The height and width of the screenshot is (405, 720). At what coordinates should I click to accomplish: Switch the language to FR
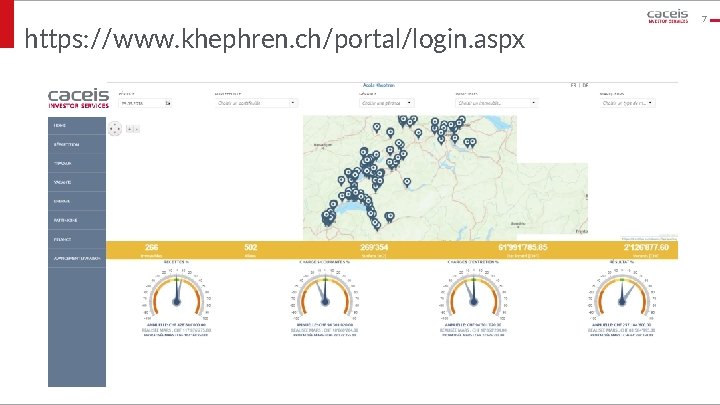(x=573, y=85)
